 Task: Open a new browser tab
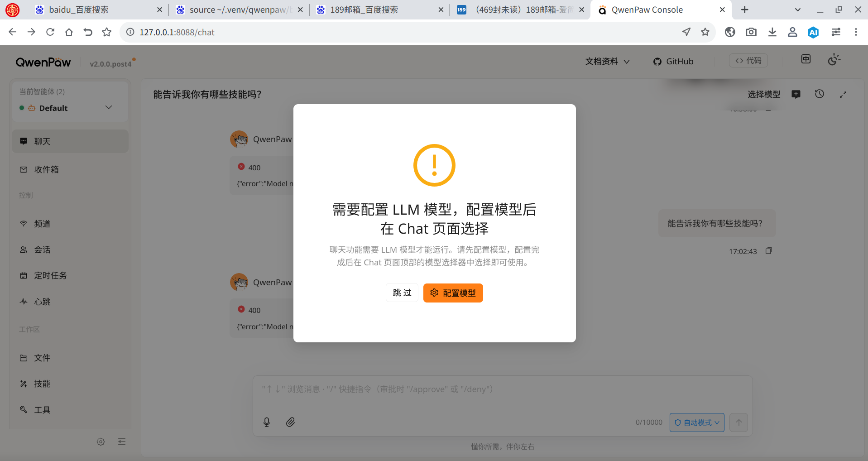(x=745, y=10)
